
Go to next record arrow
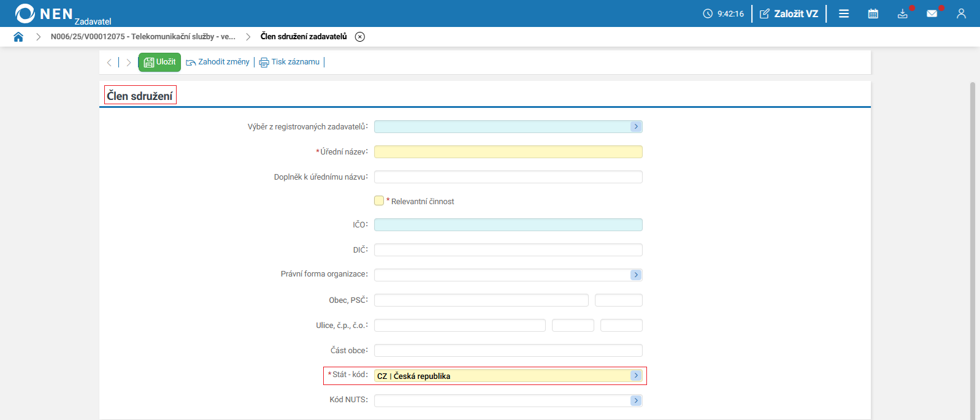tap(129, 63)
